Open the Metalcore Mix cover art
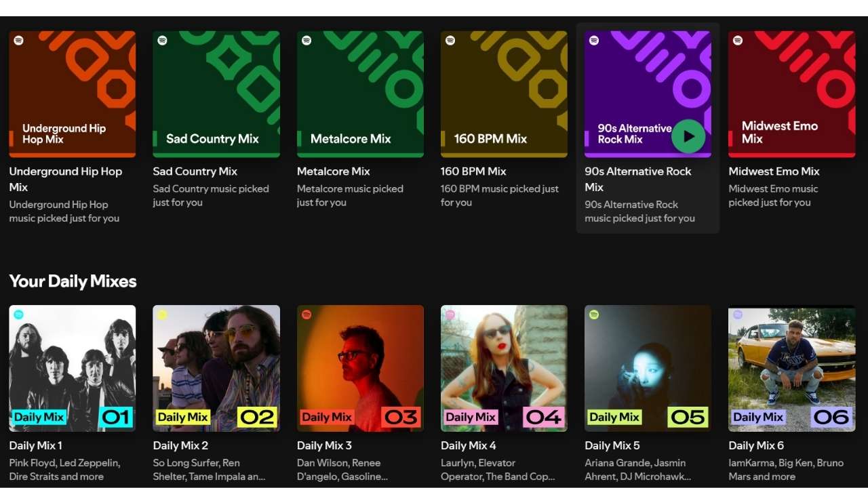This screenshot has height=488, width=868. [x=360, y=94]
